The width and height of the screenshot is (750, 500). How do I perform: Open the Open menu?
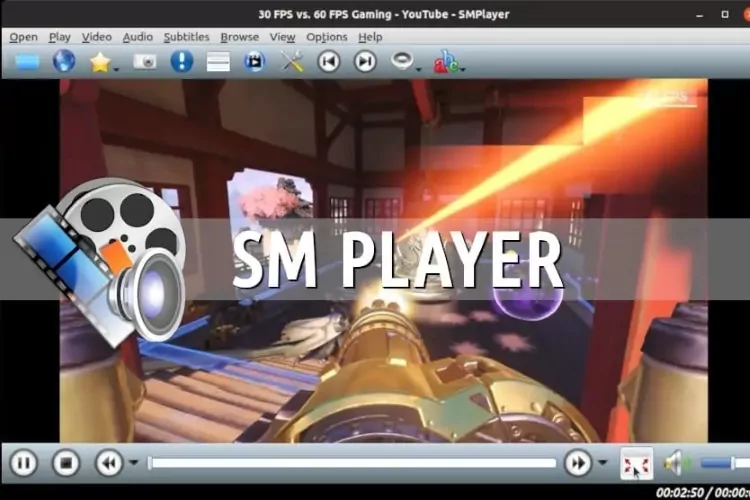[x=23, y=37]
